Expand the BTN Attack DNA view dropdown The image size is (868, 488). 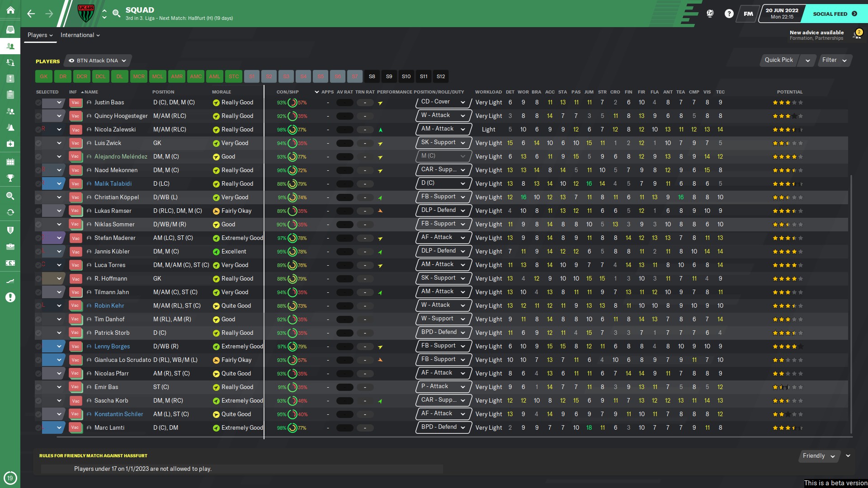tap(97, 61)
